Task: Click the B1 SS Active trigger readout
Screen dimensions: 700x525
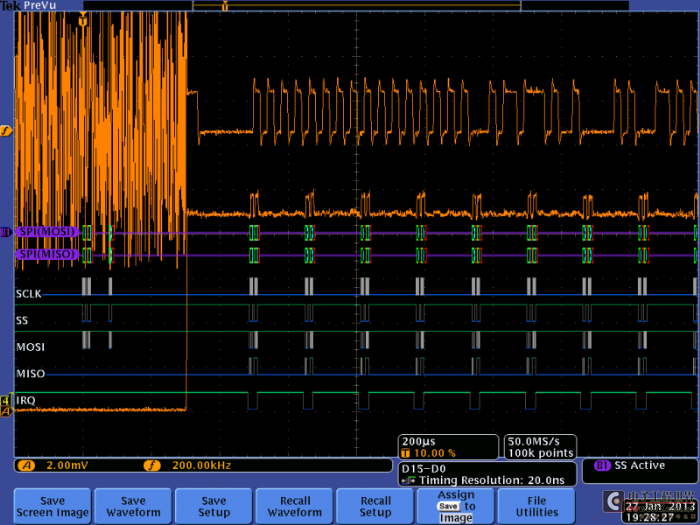Action: [x=631, y=466]
